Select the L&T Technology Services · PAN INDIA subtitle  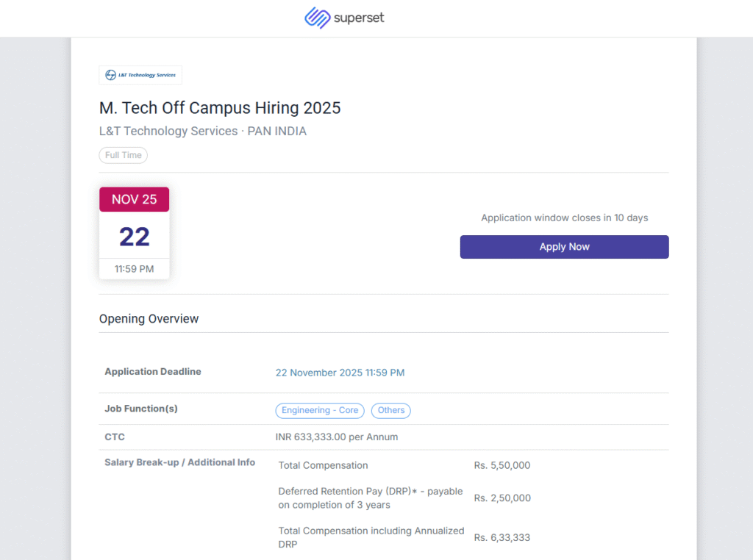[202, 132]
